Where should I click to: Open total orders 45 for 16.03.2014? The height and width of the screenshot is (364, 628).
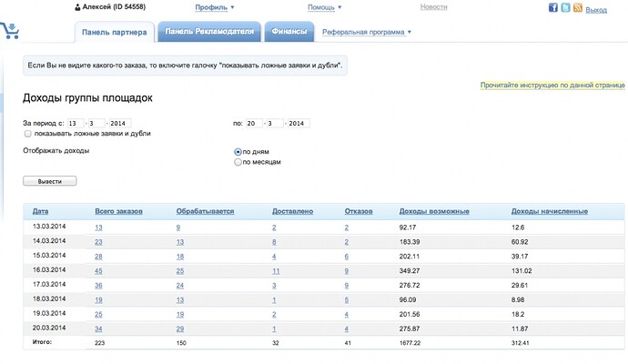(98, 271)
